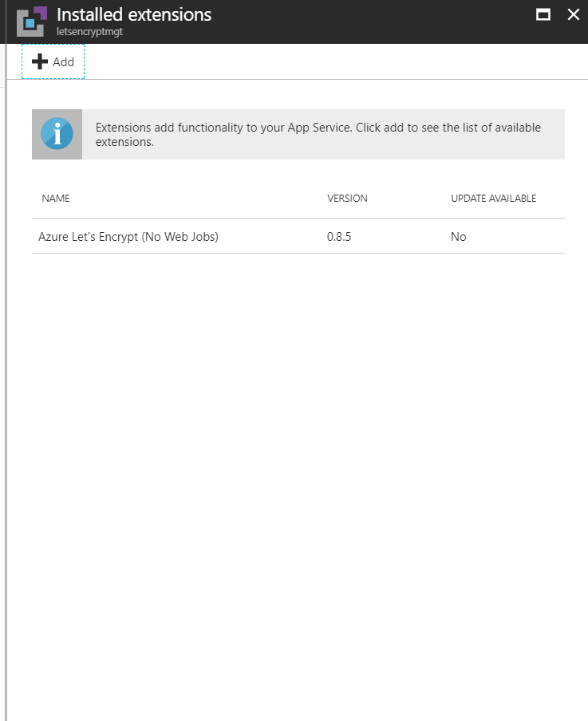Image resolution: width=588 pixels, height=721 pixels.
Task: Close the Installed extensions blade
Action: pos(573,14)
